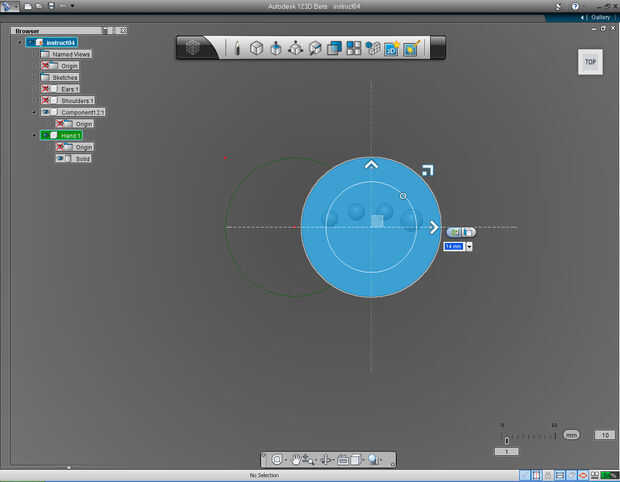The width and height of the screenshot is (620, 482).
Task: Open the Pattern tool in toolbar
Action: click(354, 48)
